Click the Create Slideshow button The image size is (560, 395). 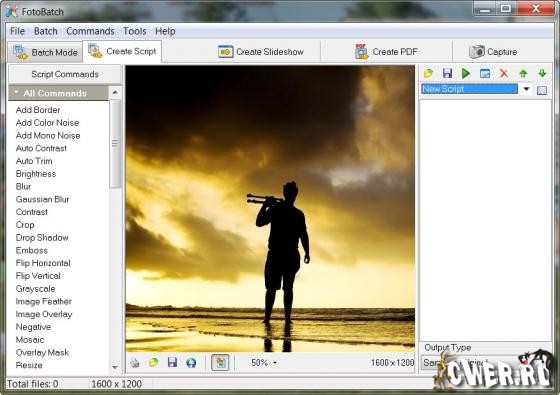(x=261, y=52)
